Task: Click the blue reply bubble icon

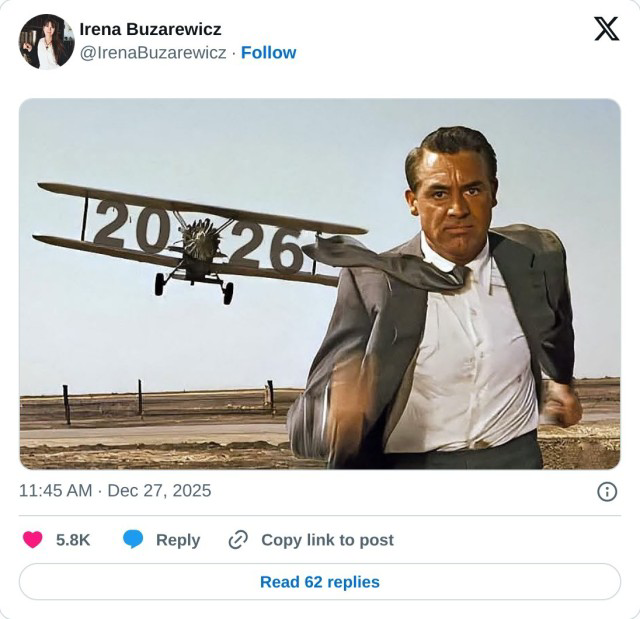Action: click(133, 540)
